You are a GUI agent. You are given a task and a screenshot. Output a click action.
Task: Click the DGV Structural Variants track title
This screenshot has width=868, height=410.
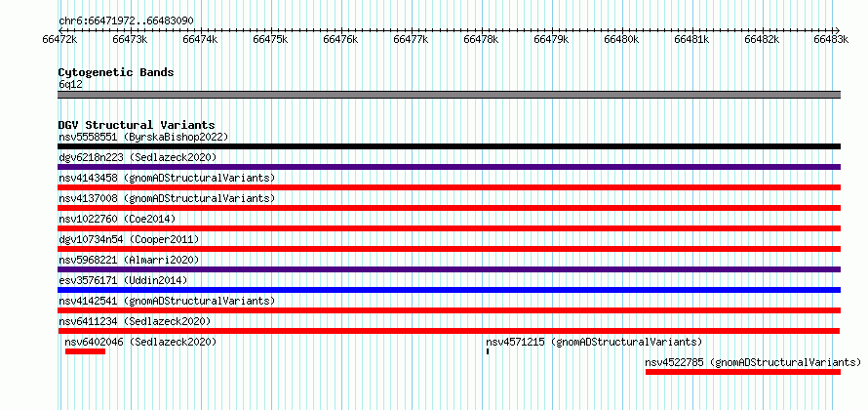137,125
